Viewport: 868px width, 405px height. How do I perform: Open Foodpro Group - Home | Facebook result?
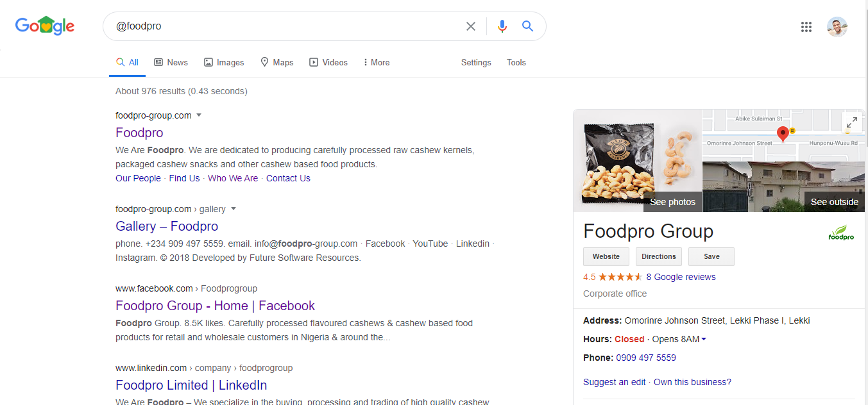click(215, 306)
